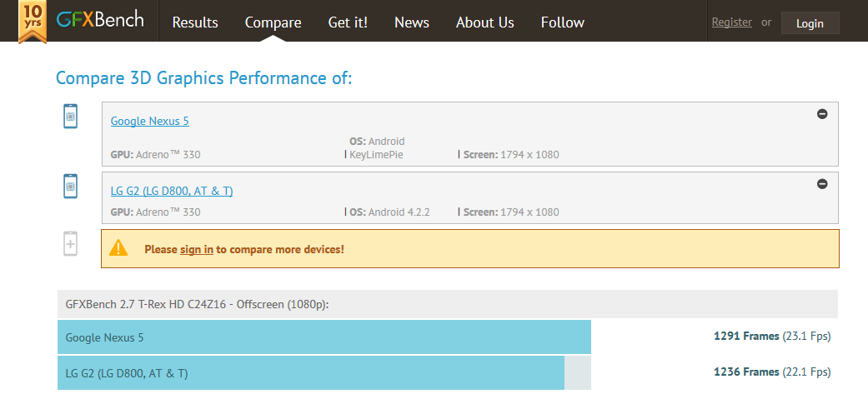868x404 pixels.
Task: Click LG G2 GPU: Adreno 330 text
Action: 156,212
